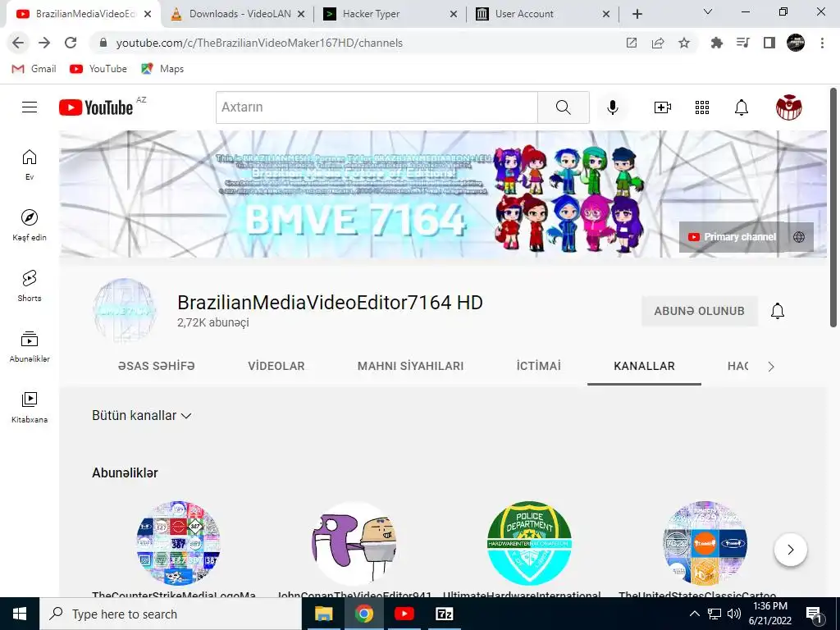Click ABUNƏ OLUNUB subscribed button
Viewport: 840px width, 630px height.
(x=699, y=311)
